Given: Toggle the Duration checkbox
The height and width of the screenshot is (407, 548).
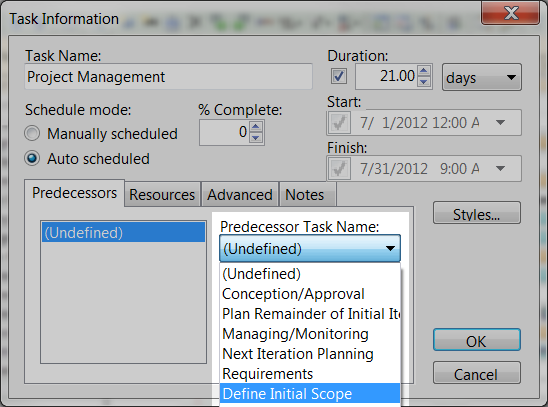Looking at the screenshot, I should pyautogui.click(x=339, y=76).
